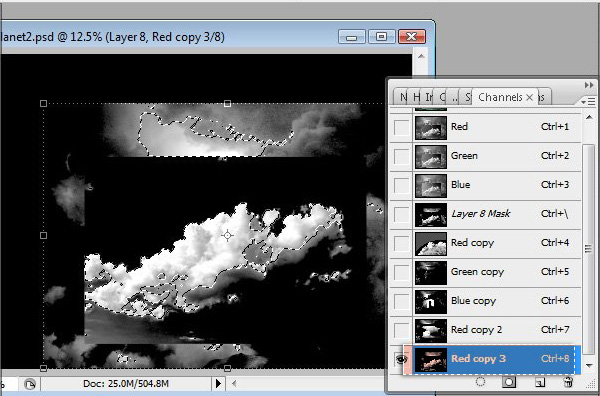Click the Blue copy channel thumbnail
The height and width of the screenshot is (396, 600).
431,301
